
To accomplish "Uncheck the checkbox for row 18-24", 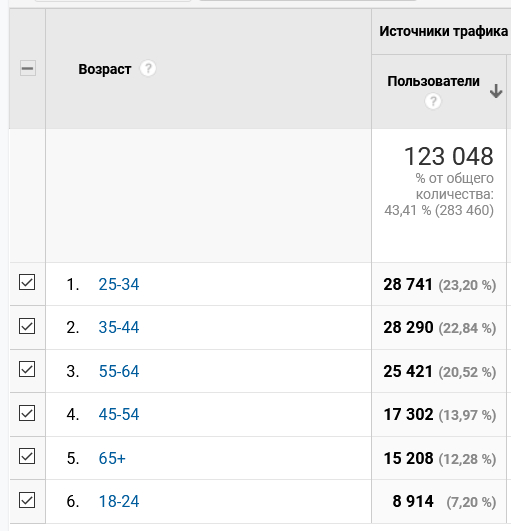I will pos(27,500).
